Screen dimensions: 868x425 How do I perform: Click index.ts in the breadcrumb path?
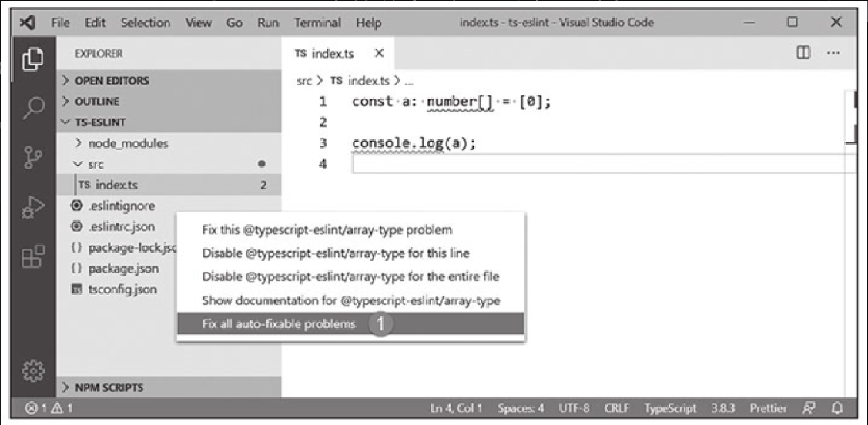369,81
